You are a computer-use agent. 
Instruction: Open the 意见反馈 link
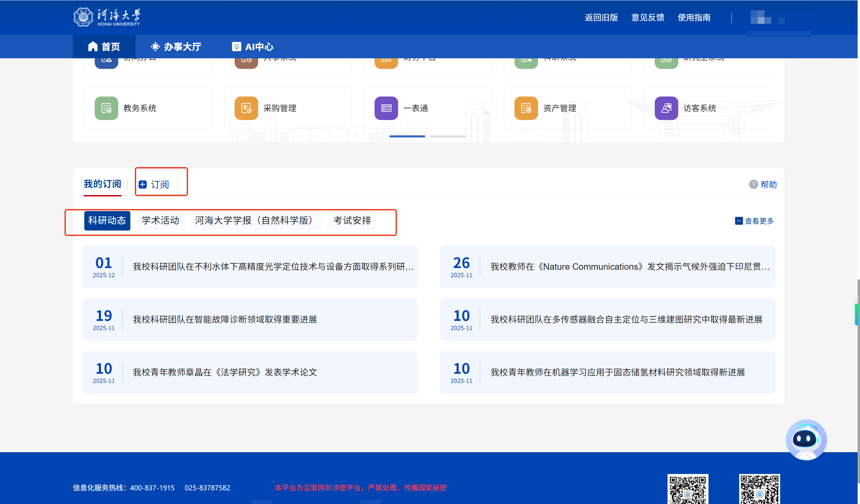[647, 17]
